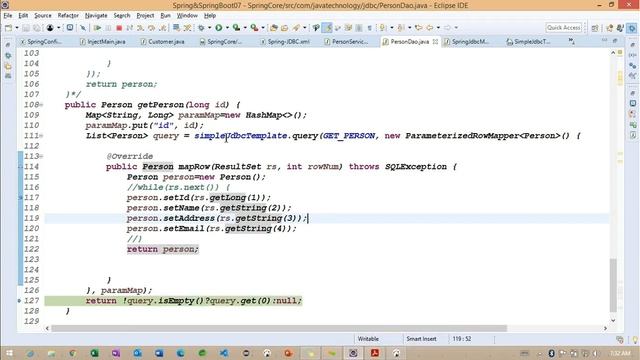Click the scroll-up arrow of editor
This screenshot has width=640, height=360.
[x=613, y=53]
